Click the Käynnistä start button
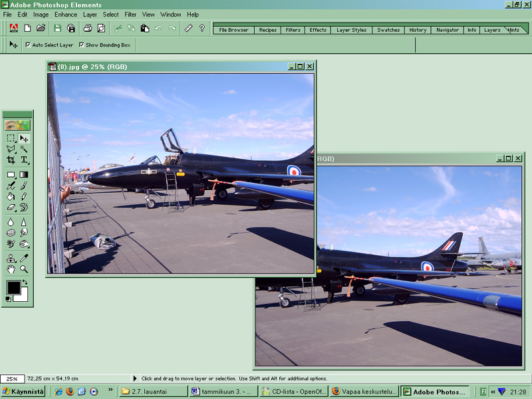The width and height of the screenshot is (532, 399). 23,392
